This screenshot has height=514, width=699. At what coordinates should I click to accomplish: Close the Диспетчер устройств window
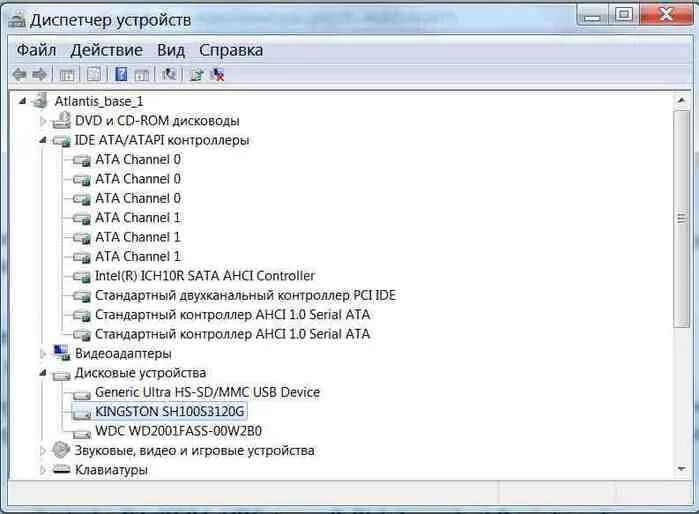(x=666, y=15)
